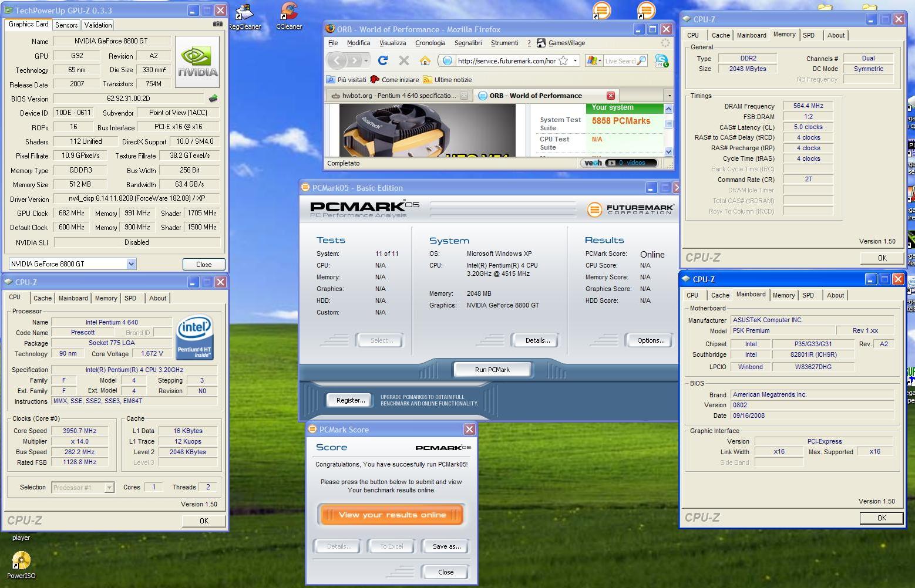Image resolution: width=915 pixels, height=588 pixels.
Task: Click View your results online button
Action: tap(392, 515)
